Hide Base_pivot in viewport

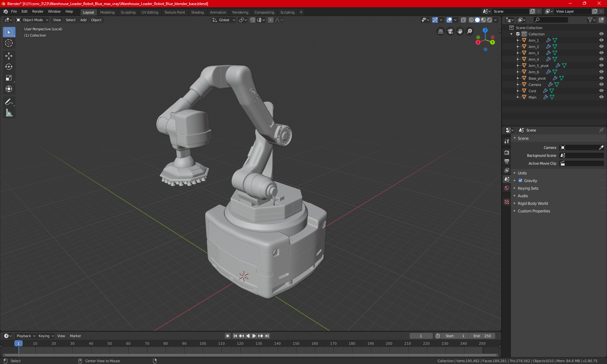coord(601,78)
